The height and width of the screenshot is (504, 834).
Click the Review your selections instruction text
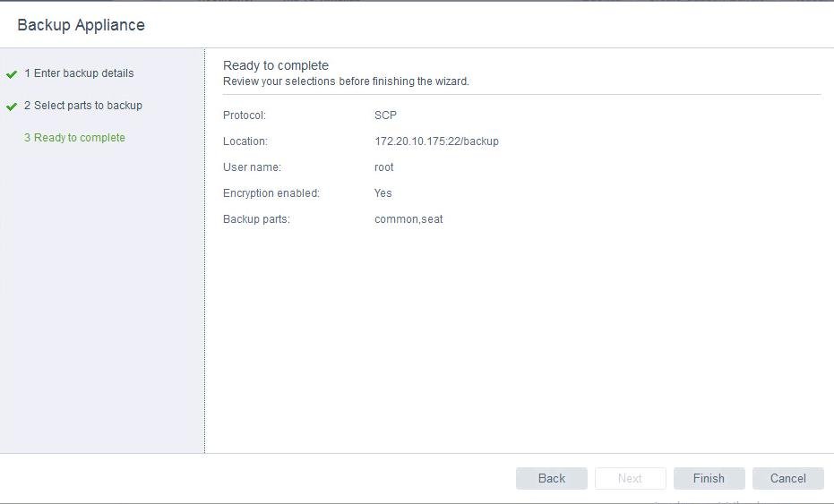coord(346,81)
